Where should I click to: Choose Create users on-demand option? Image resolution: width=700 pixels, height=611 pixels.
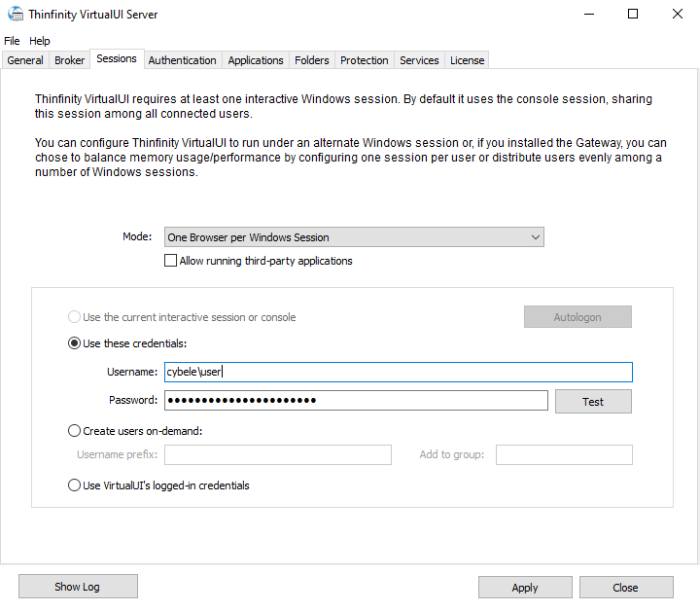click(74, 431)
